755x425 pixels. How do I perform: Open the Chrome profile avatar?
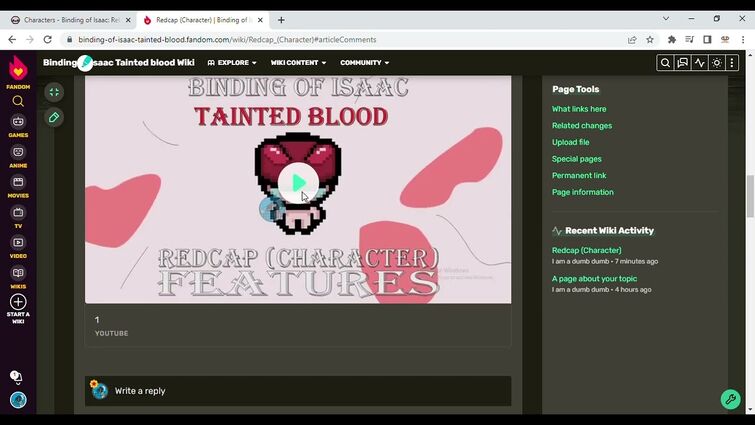[725, 39]
